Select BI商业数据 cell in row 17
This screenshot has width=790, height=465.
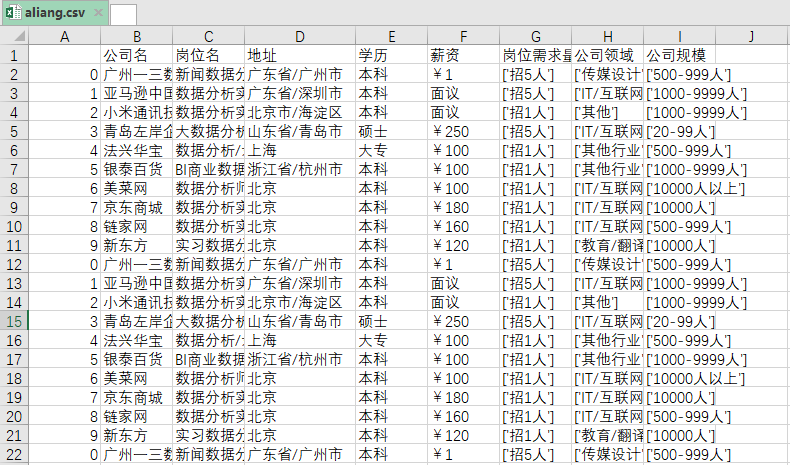(x=209, y=359)
